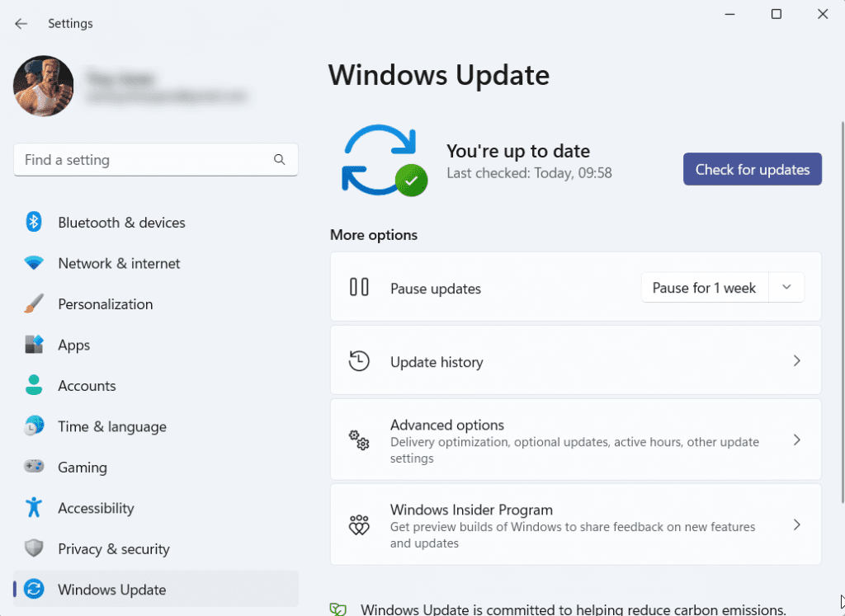
Task: Click the 'Windows Update' page heading
Action: [439, 75]
